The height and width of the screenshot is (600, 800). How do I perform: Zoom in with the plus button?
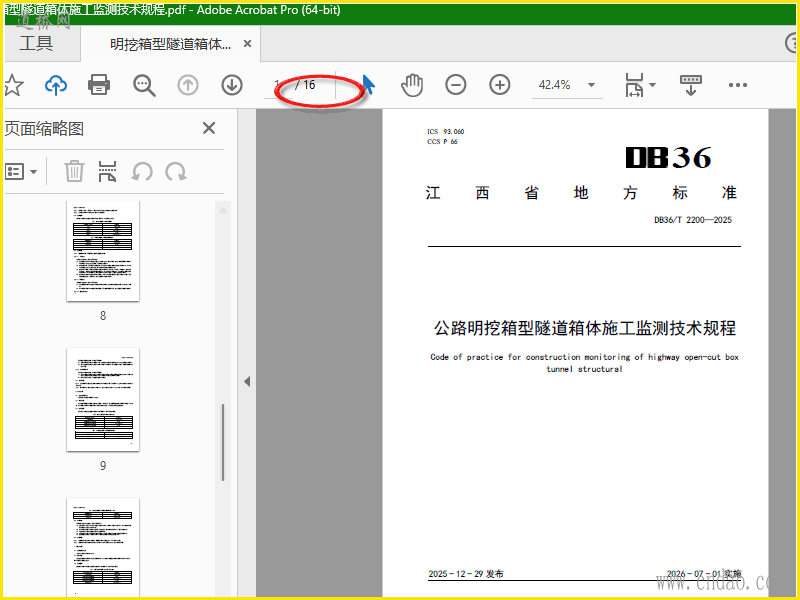tap(499, 85)
